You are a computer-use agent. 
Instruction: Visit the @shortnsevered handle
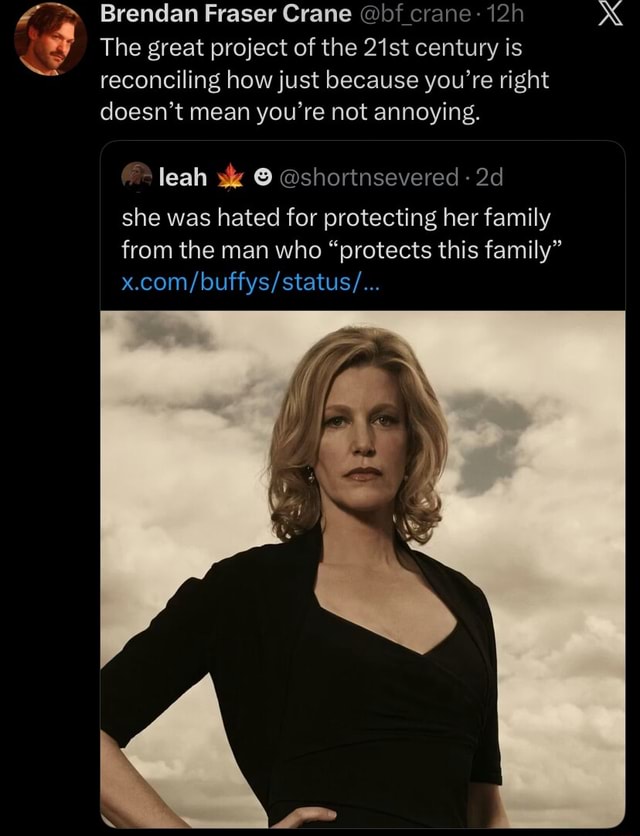click(366, 177)
